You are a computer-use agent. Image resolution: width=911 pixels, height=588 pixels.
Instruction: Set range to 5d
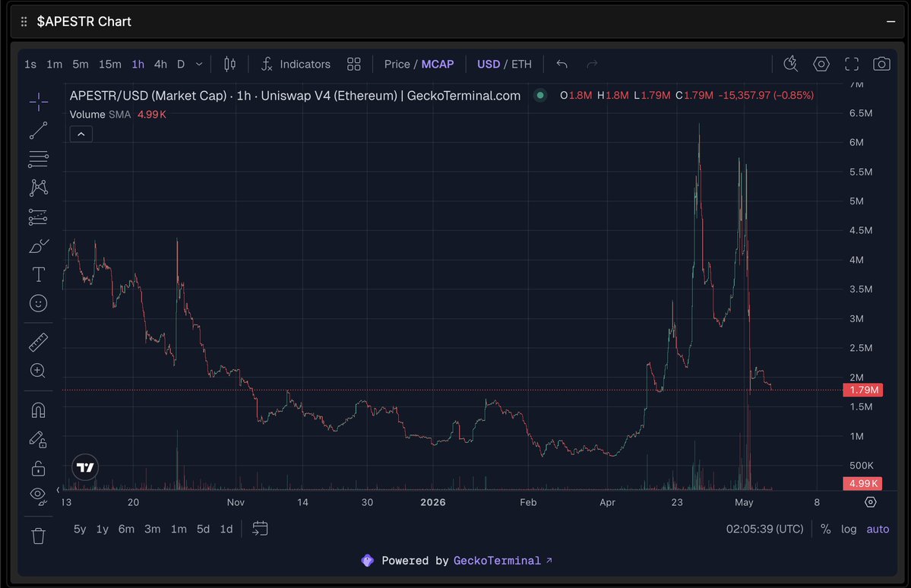click(x=203, y=529)
